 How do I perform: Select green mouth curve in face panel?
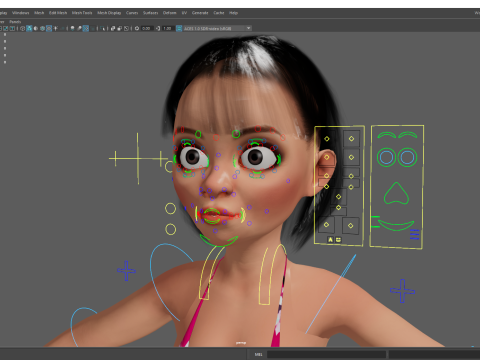(x=396, y=226)
